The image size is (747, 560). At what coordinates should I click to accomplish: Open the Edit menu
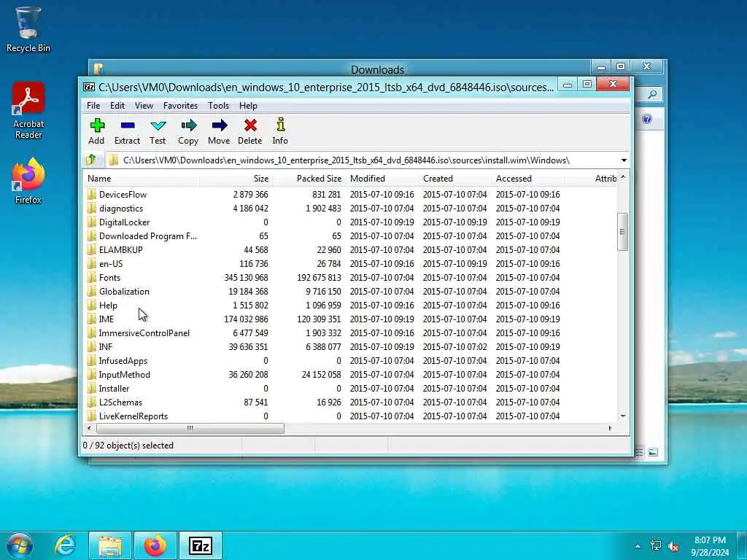[x=117, y=106]
